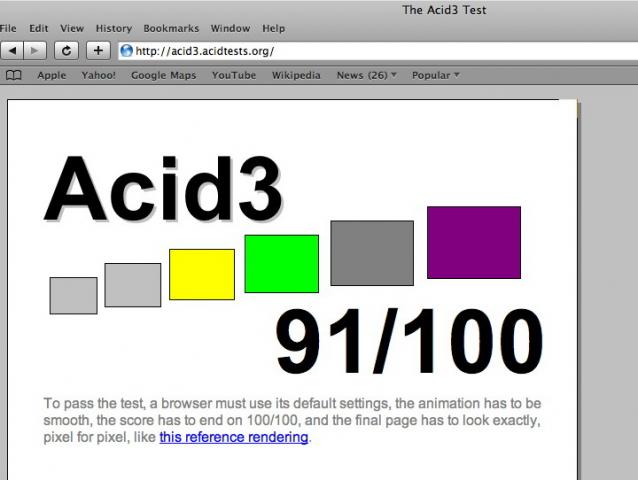Click the forward navigation arrow

tap(35, 51)
